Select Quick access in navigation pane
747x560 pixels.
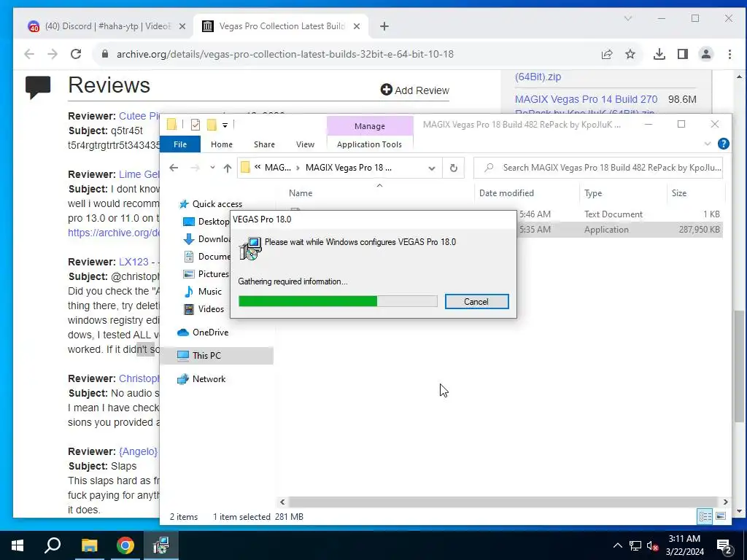point(210,204)
